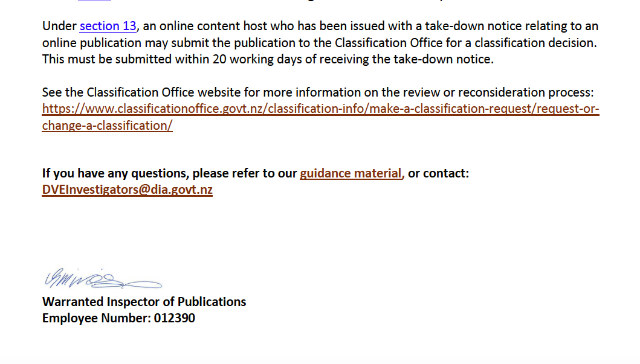Click 'receiving the take-down notice' phrase
The height and width of the screenshot is (364, 640).
coord(415,59)
